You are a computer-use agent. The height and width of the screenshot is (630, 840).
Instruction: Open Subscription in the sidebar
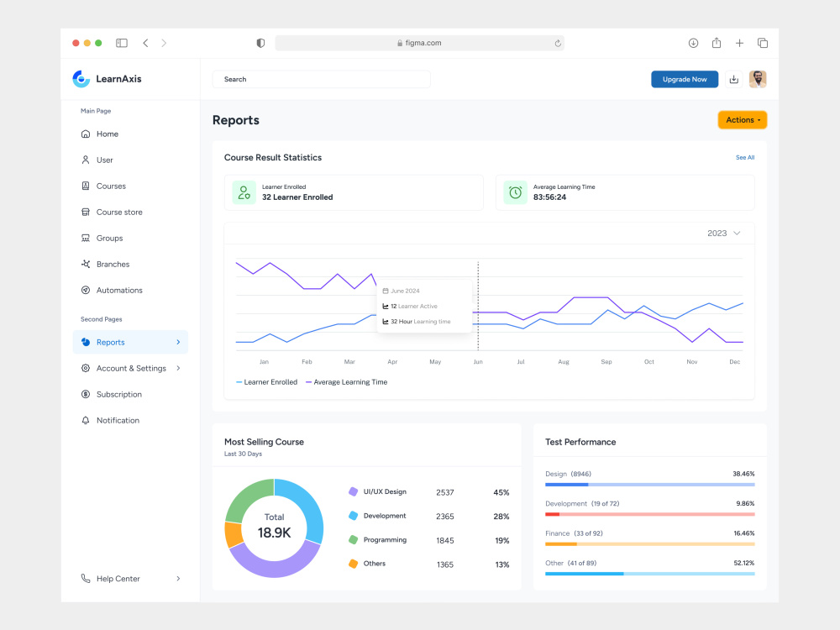pyautogui.click(x=130, y=394)
